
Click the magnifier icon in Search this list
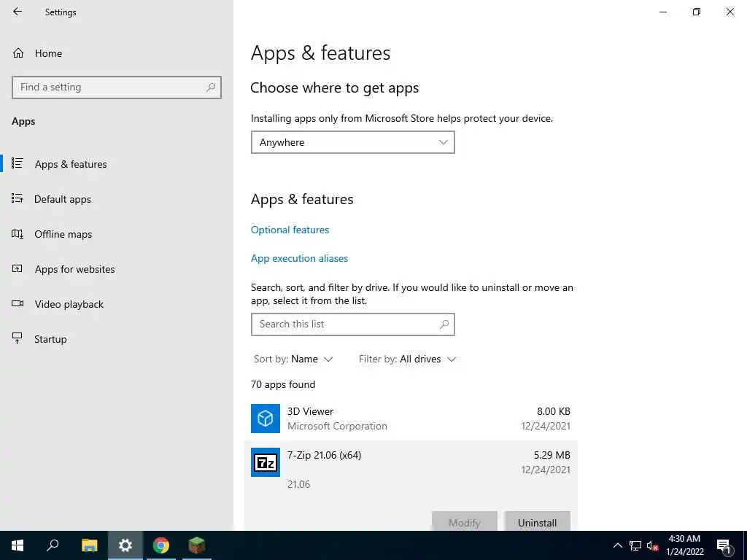[444, 324]
